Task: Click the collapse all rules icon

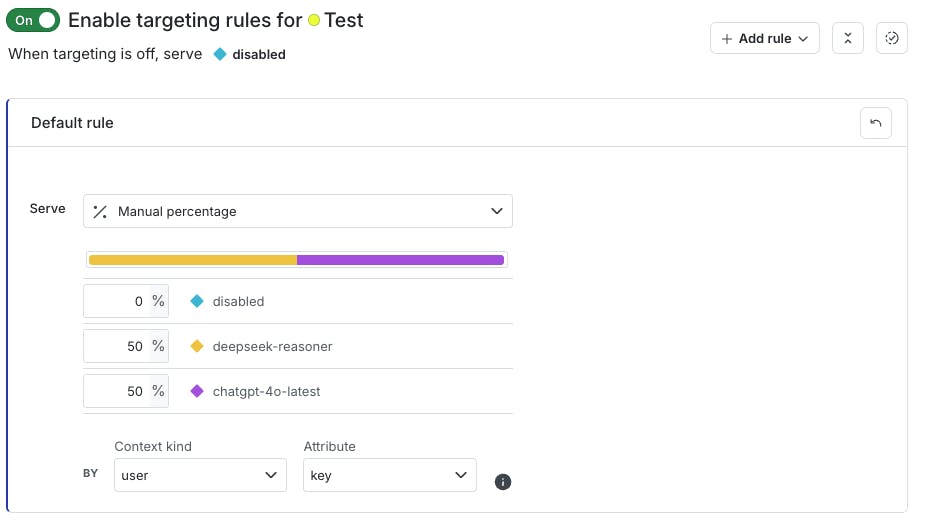Action: pyautogui.click(x=847, y=38)
